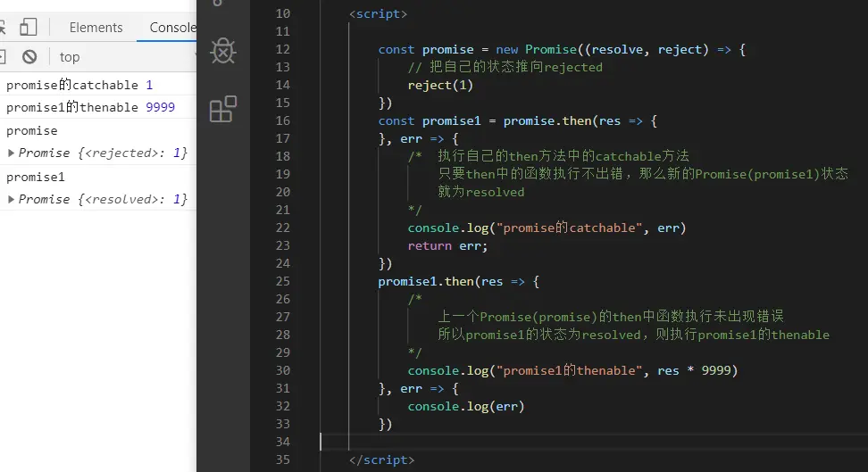Click the 'new Promise' keyword on line 12
Screen dimensions: 868x472
(536, 49)
